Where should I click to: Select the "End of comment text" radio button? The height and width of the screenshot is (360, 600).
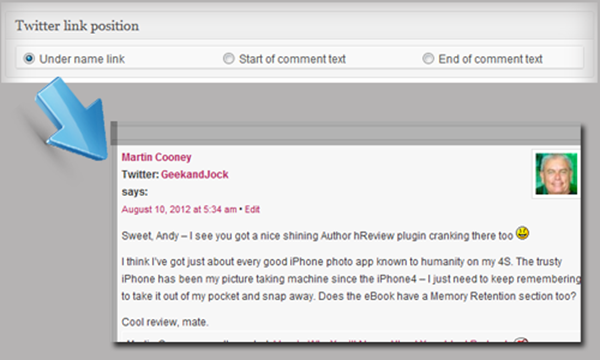(428, 59)
